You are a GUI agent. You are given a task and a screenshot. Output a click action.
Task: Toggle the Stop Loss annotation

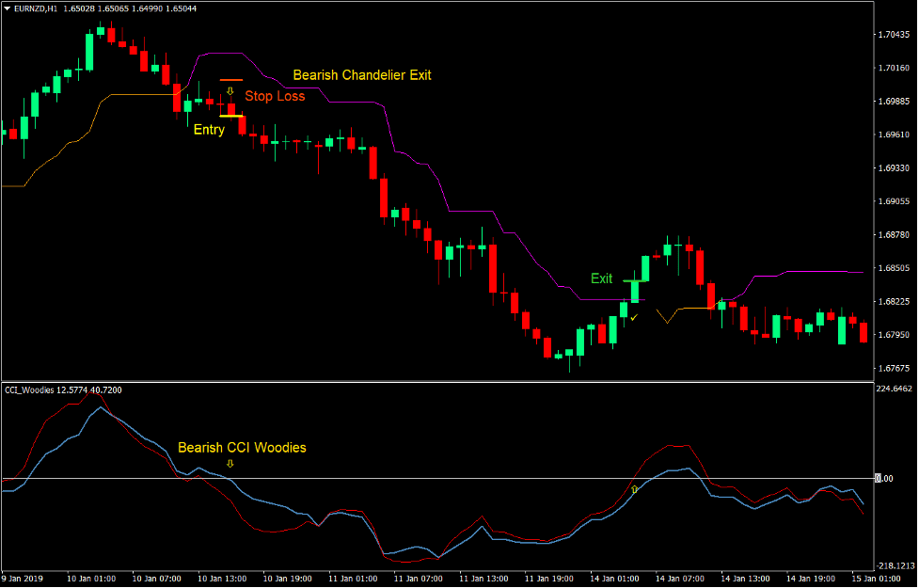click(x=275, y=96)
